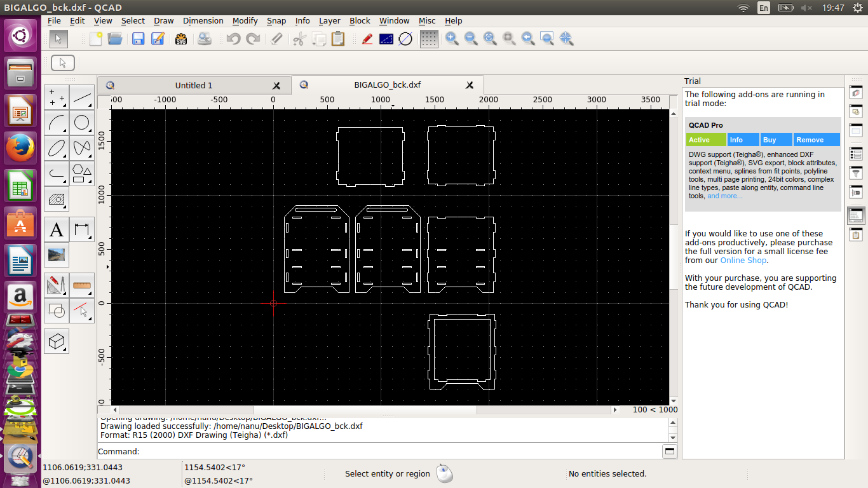Launch Firefox from the Ubuntu dock

click(20, 149)
